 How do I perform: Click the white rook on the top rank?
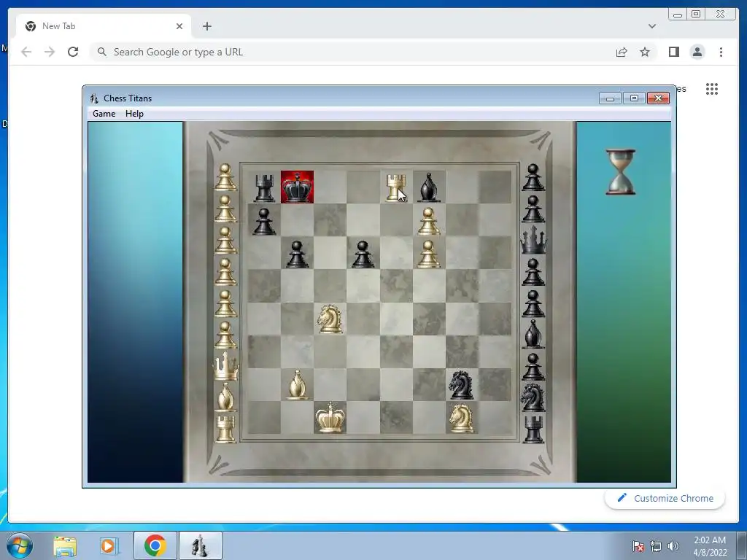pos(396,187)
